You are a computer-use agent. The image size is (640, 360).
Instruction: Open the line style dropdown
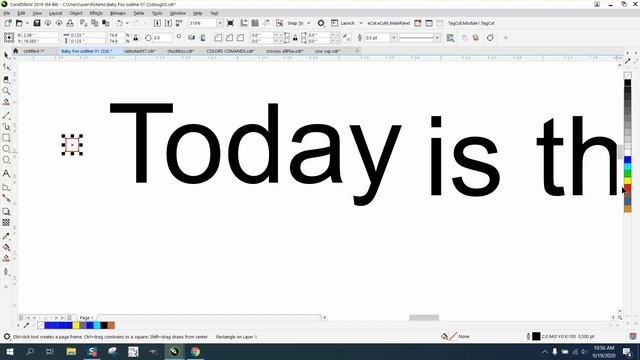click(437, 38)
